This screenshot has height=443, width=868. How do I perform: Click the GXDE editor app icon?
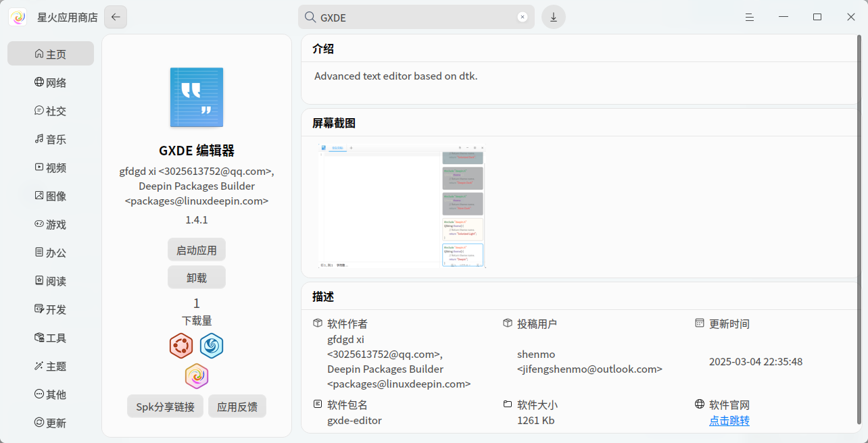197,97
